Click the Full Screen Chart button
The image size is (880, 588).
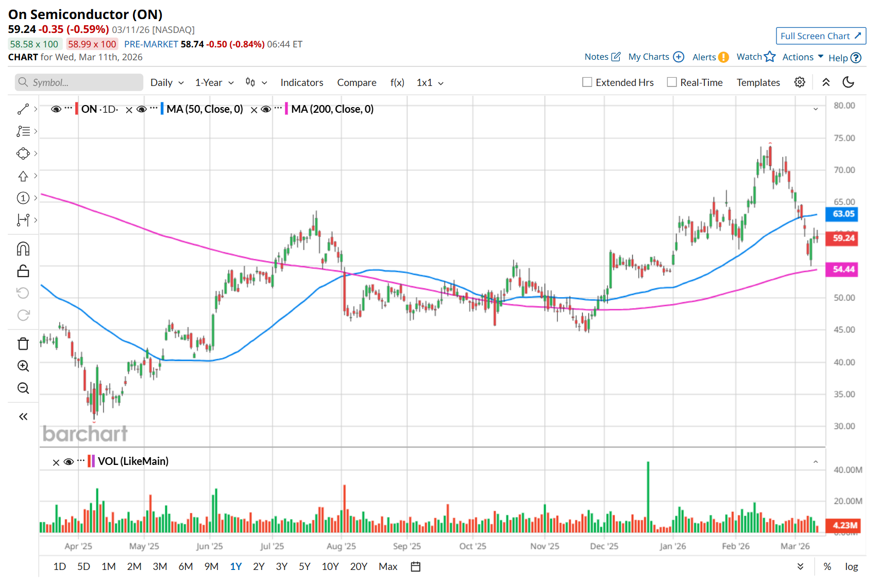(821, 36)
